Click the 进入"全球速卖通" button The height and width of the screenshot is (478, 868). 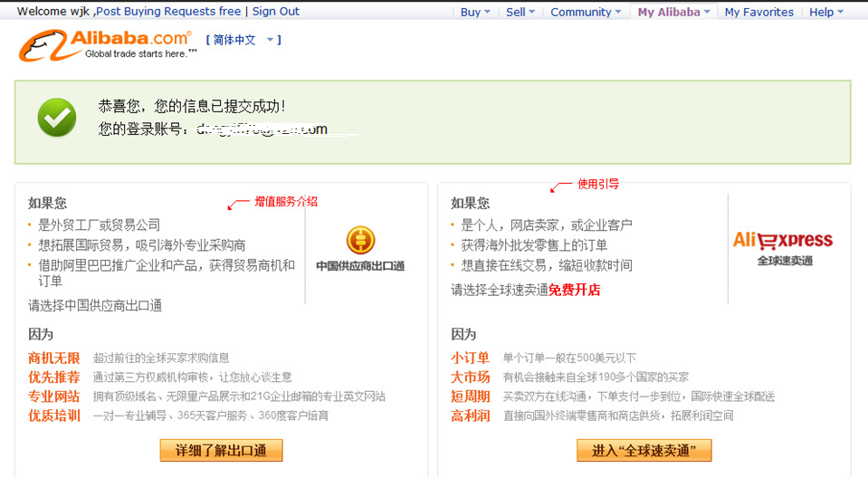pyautogui.click(x=644, y=450)
